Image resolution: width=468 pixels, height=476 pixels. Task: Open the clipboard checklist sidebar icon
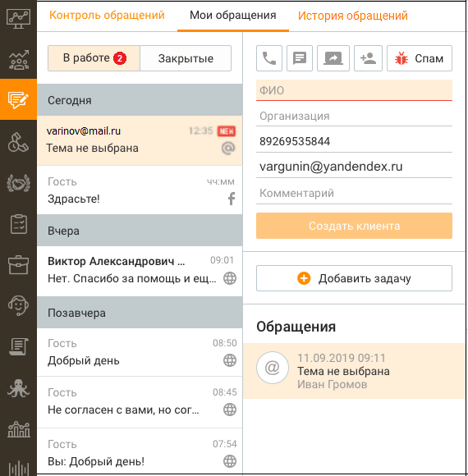coord(18,224)
